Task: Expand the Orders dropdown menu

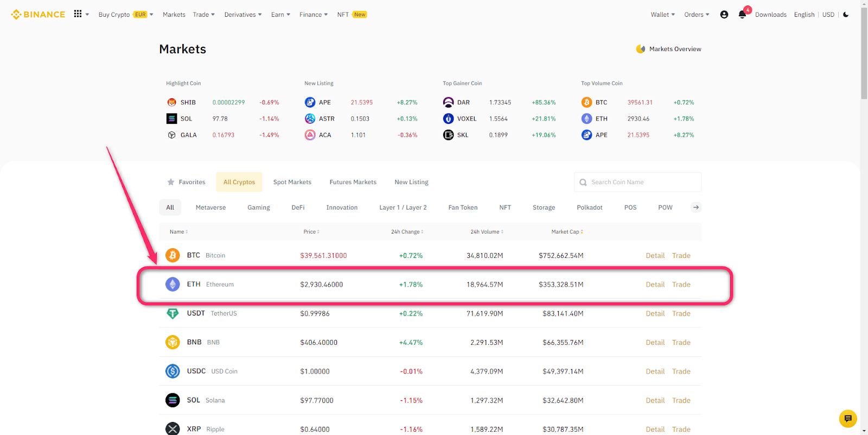Action: coord(697,15)
